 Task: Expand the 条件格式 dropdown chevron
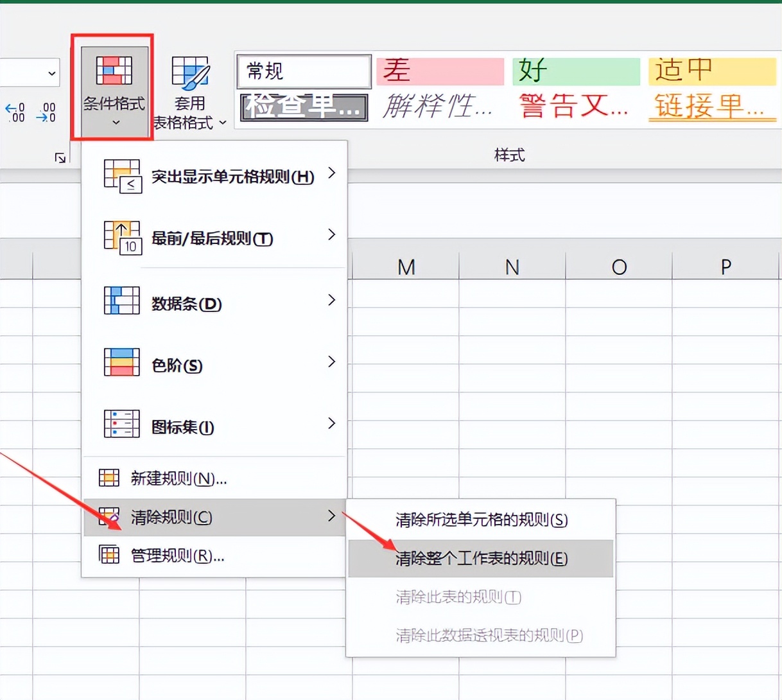[x=116, y=122]
